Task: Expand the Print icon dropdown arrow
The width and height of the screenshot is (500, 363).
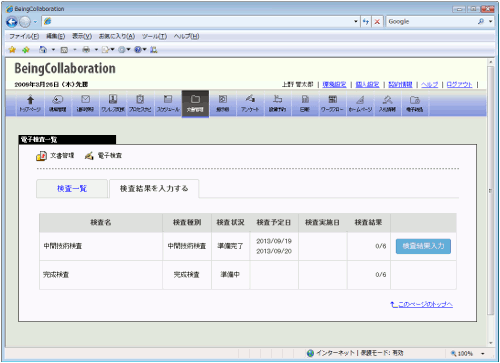Action: (x=96, y=50)
